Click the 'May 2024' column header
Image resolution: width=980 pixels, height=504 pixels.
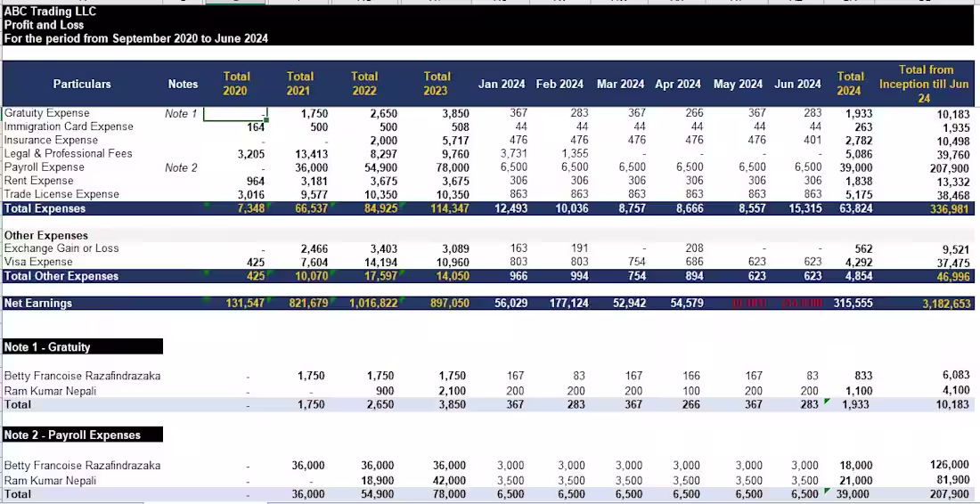point(738,84)
